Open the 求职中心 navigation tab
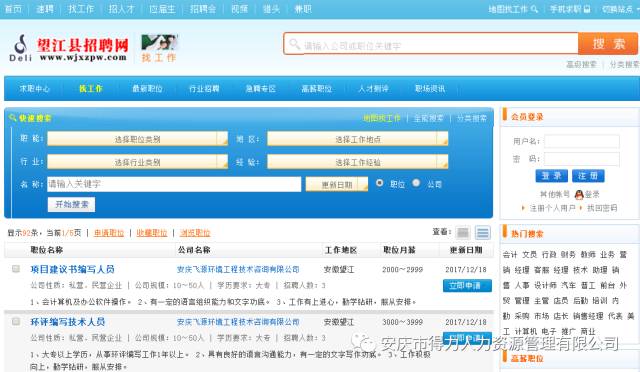The image size is (640, 372). pos(34,89)
